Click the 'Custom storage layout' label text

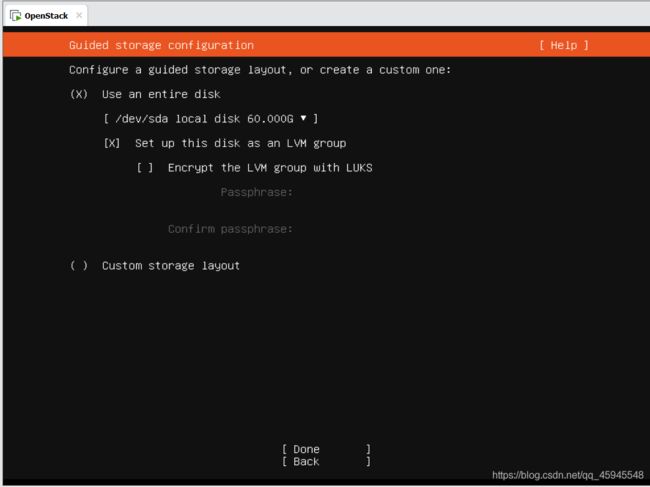coord(171,266)
